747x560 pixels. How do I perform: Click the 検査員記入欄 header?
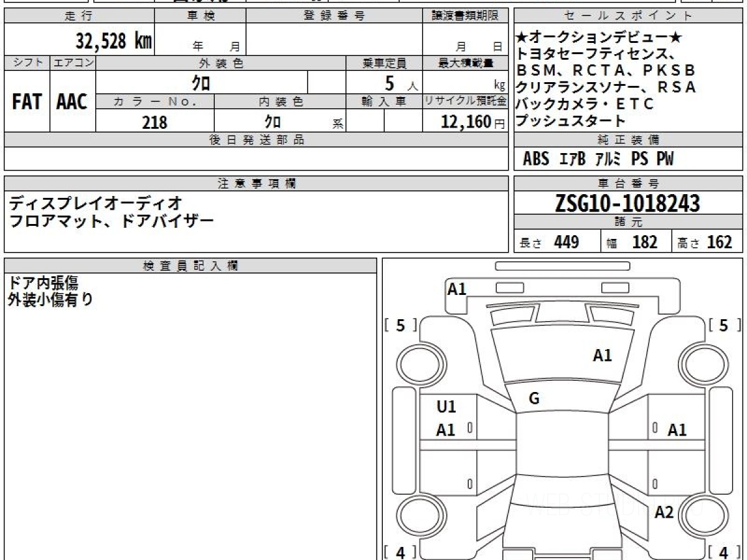(x=190, y=265)
